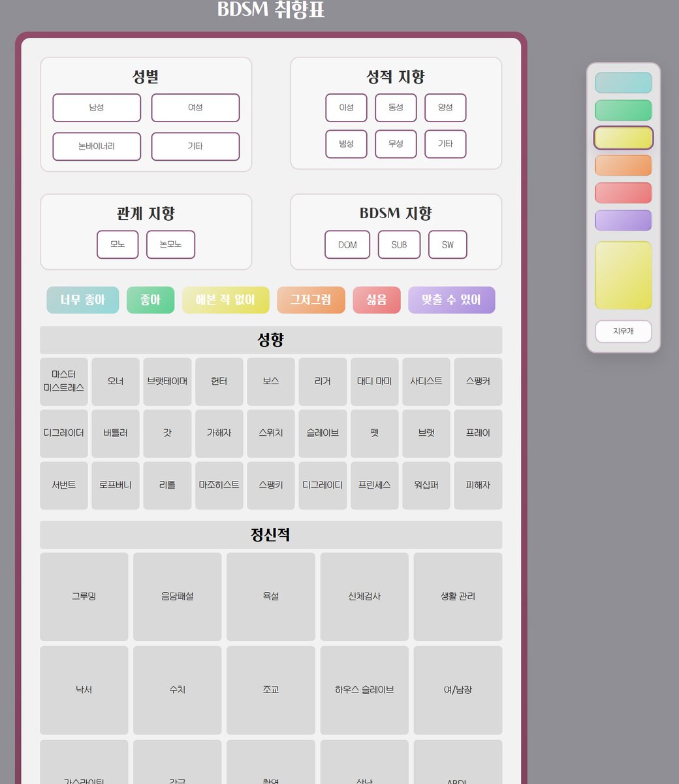This screenshot has height=784, width=679.
Task: Mark the 리틀 cell
Action: [x=167, y=485]
